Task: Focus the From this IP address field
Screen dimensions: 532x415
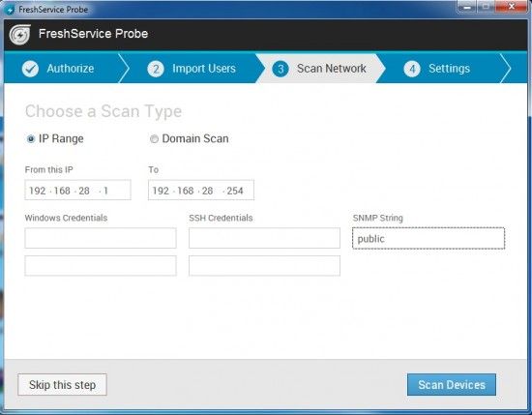Action: [x=77, y=190]
